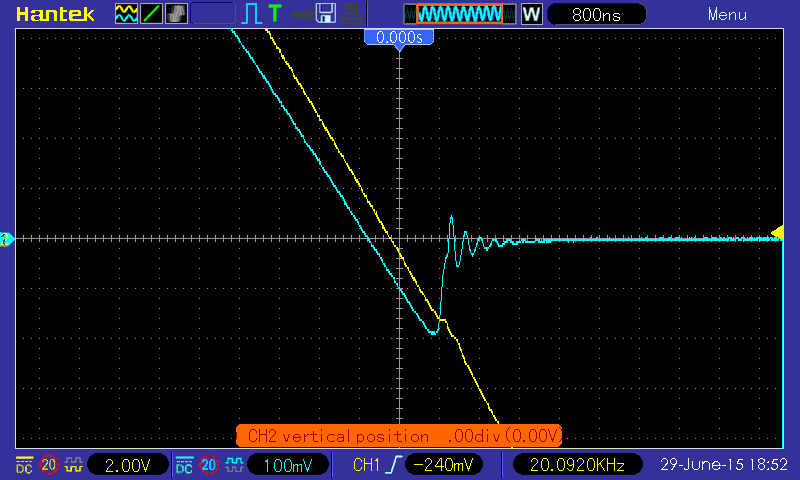
Task: Click the green T trigger status icon
Action: point(275,13)
